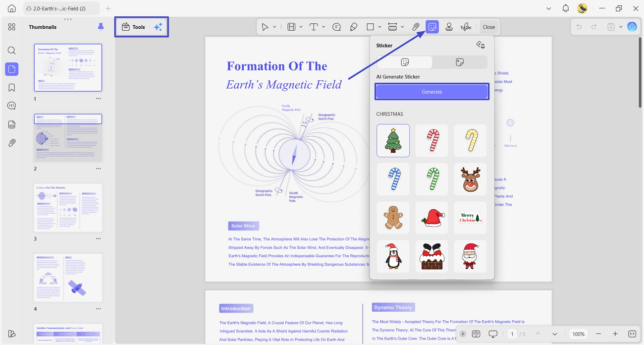This screenshot has width=644, height=345.
Task: Select the attach file paperclip tool
Action: [x=416, y=27]
